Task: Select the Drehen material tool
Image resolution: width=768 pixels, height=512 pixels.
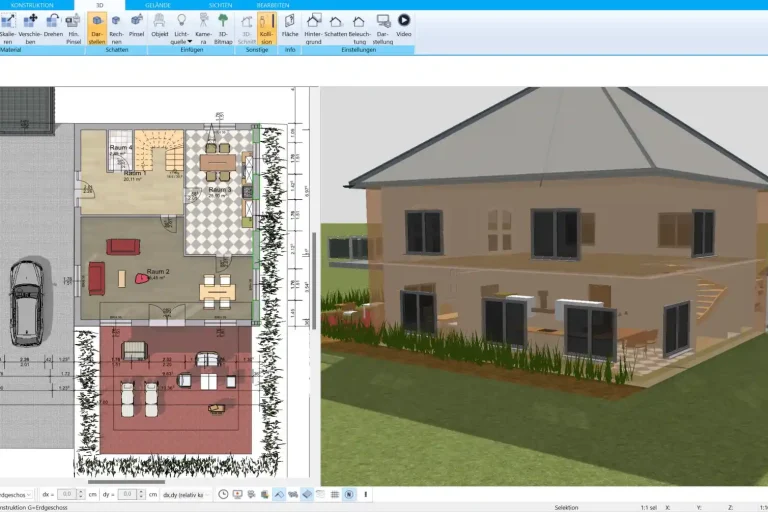Action: pos(53,25)
